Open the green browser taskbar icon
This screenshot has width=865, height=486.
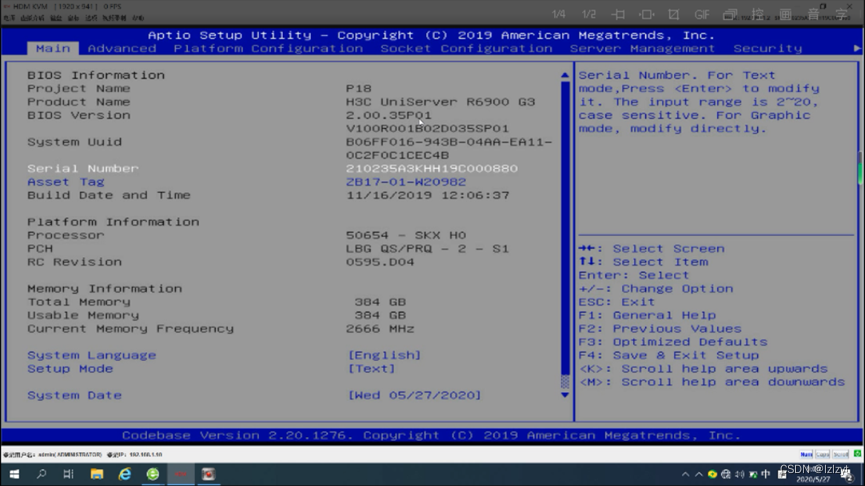[x=153, y=474]
